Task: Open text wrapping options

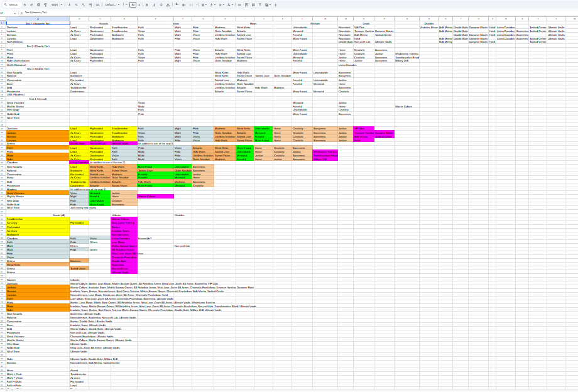Action: (x=221, y=5)
